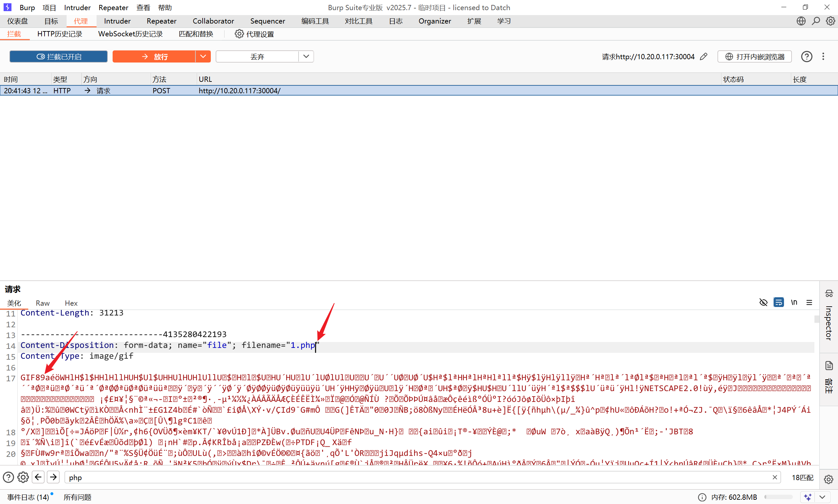838x504 pixels.
Task: Toggle non-printable characters \n display
Action: click(794, 302)
